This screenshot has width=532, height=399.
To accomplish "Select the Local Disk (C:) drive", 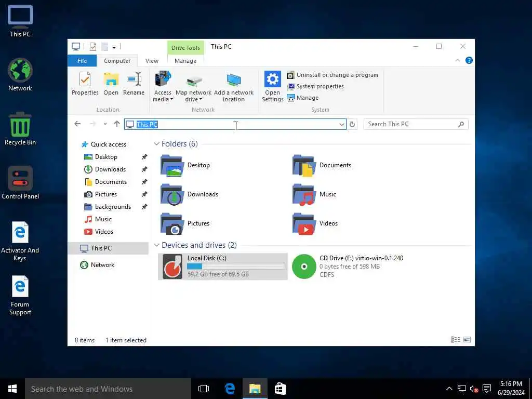I will click(x=223, y=267).
